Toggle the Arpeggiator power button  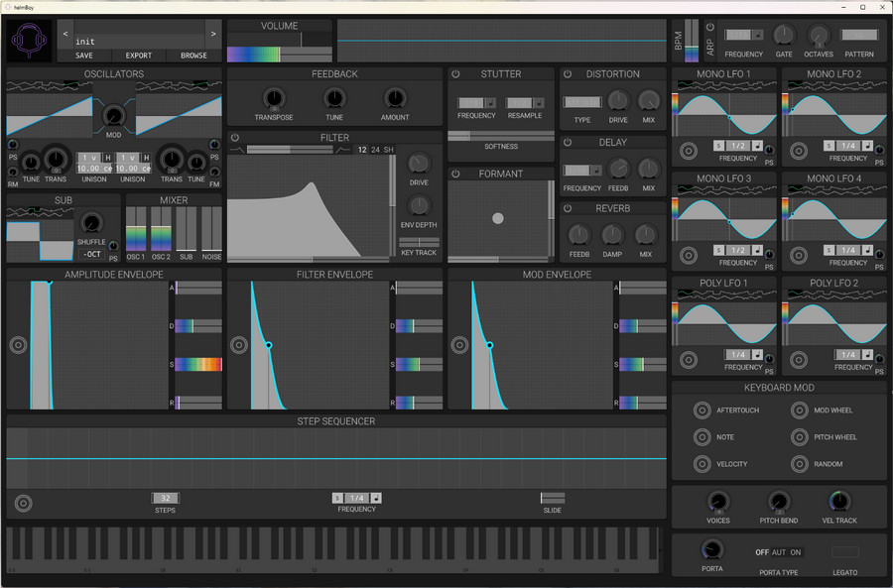click(x=710, y=27)
